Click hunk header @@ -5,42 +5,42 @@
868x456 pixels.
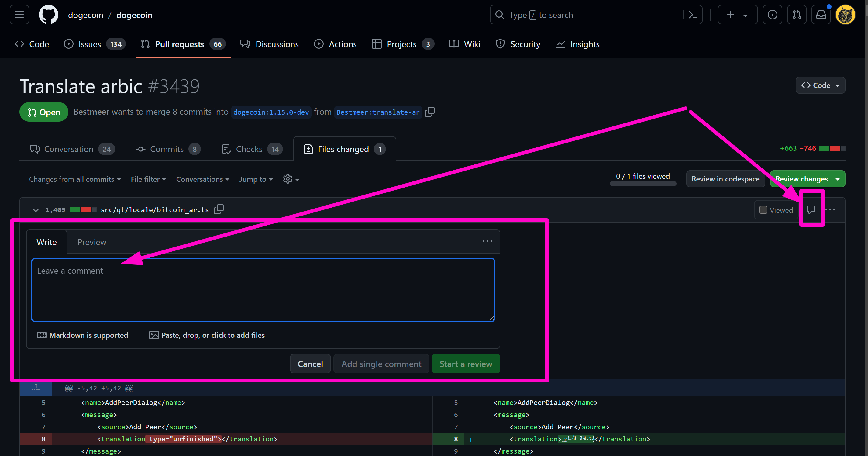[99, 388]
